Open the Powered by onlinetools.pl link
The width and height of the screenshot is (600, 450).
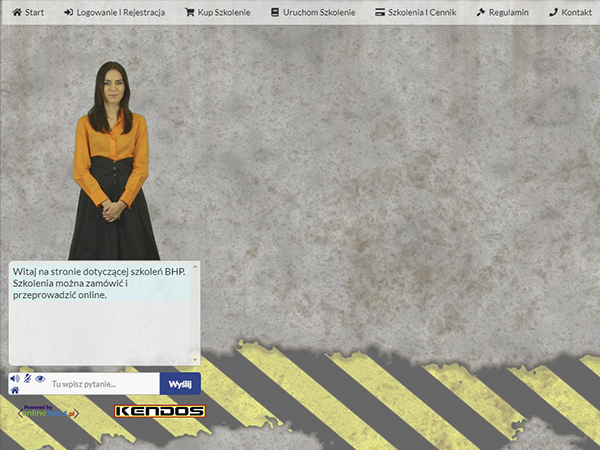(x=48, y=411)
